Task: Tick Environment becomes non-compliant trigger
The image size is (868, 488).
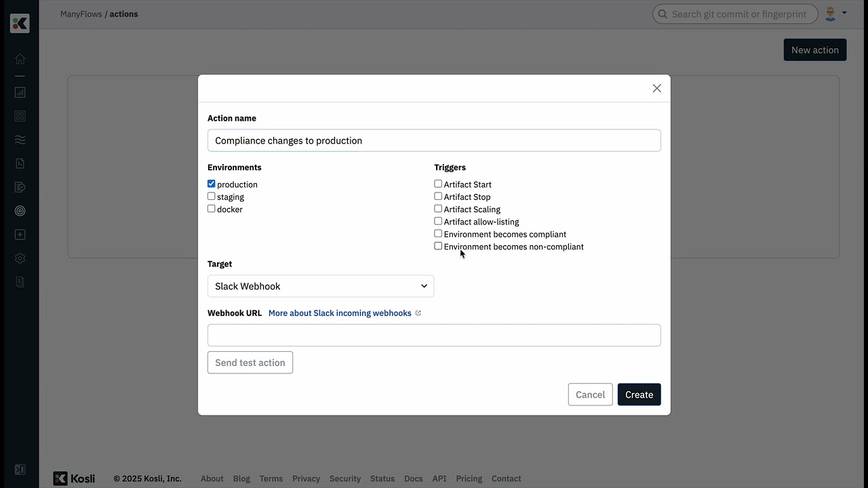Action: (438, 246)
